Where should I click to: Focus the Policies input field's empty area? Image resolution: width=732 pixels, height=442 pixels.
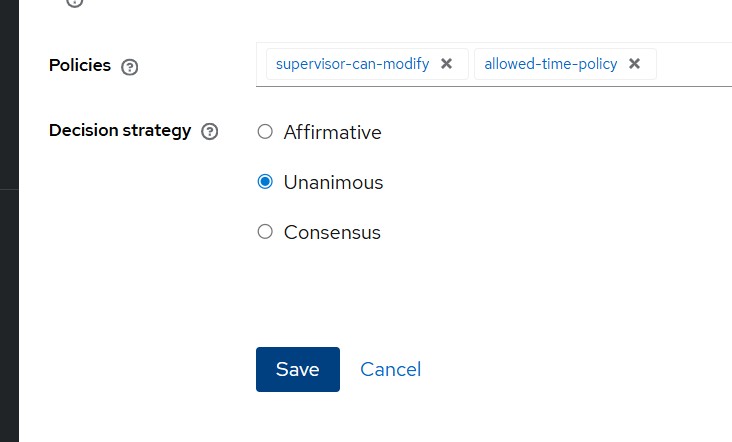pos(694,64)
